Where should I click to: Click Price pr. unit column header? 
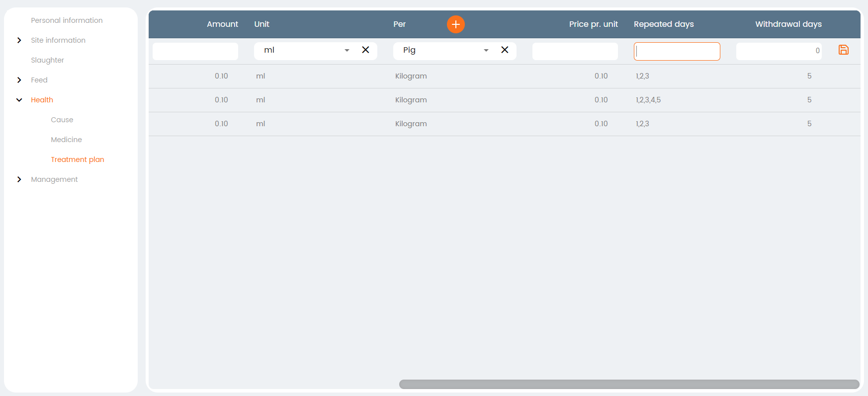point(593,24)
